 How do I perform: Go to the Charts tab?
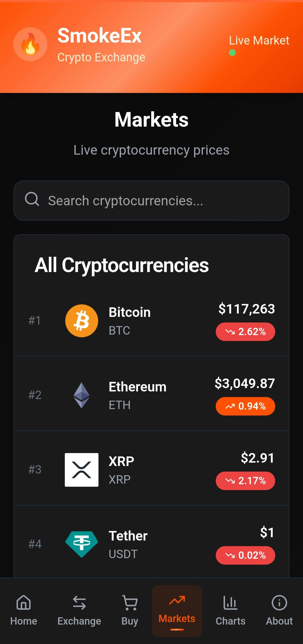pyautogui.click(x=231, y=611)
